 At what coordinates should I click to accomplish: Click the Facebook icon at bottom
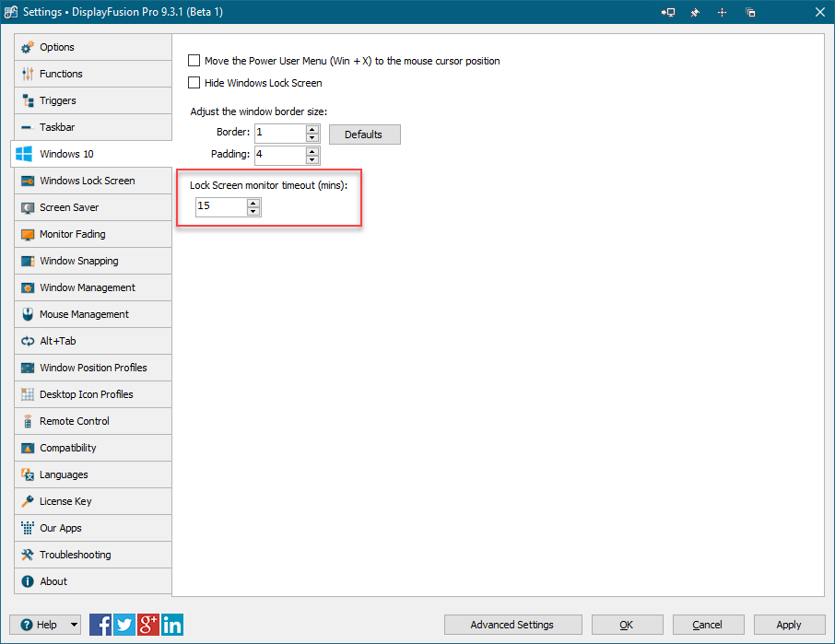pos(101,625)
